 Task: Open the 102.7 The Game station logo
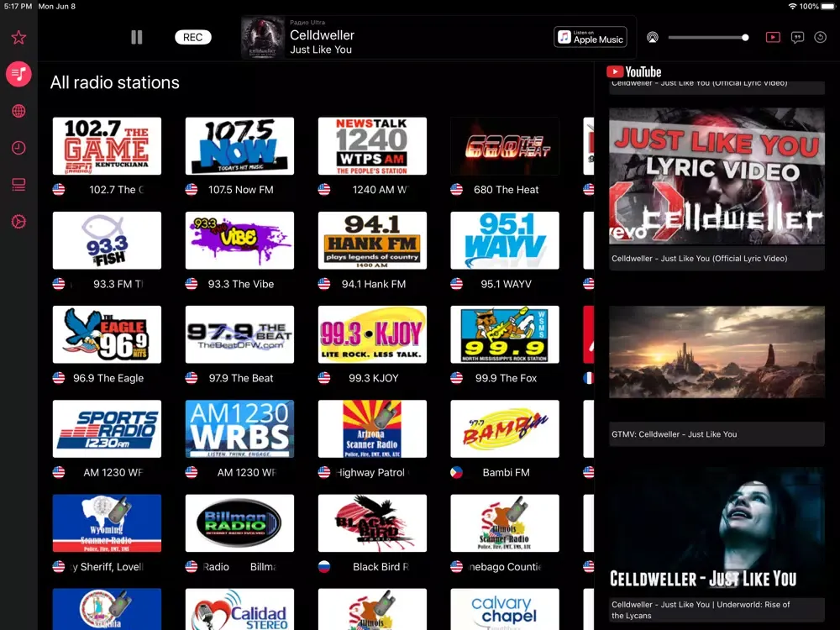tap(107, 145)
